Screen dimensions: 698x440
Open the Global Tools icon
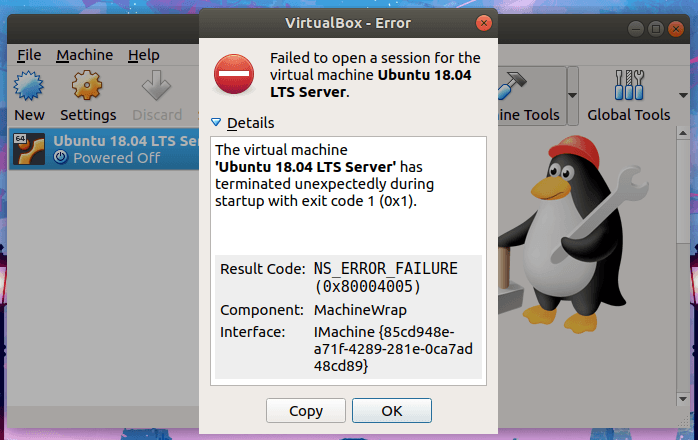click(x=628, y=88)
